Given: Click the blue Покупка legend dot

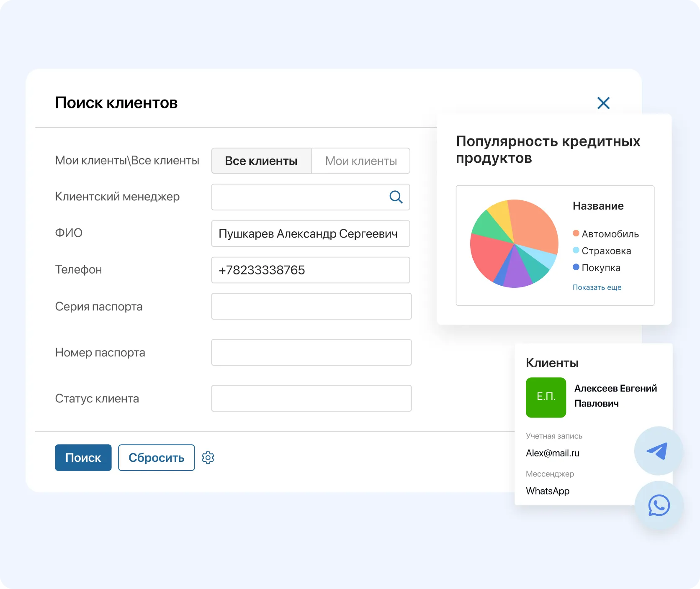Looking at the screenshot, I should [x=576, y=267].
